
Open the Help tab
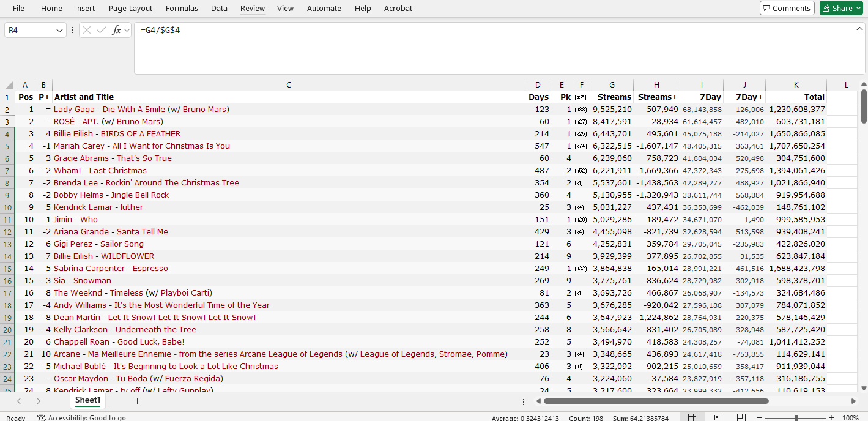[363, 8]
